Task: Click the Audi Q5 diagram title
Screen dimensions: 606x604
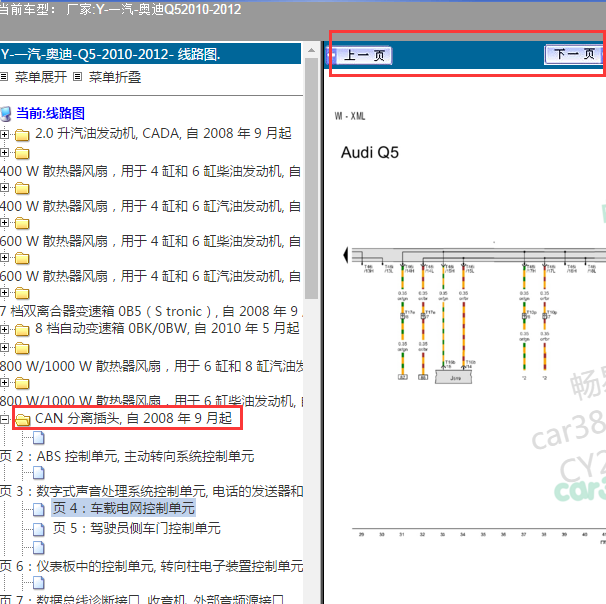Action: point(369,152)
